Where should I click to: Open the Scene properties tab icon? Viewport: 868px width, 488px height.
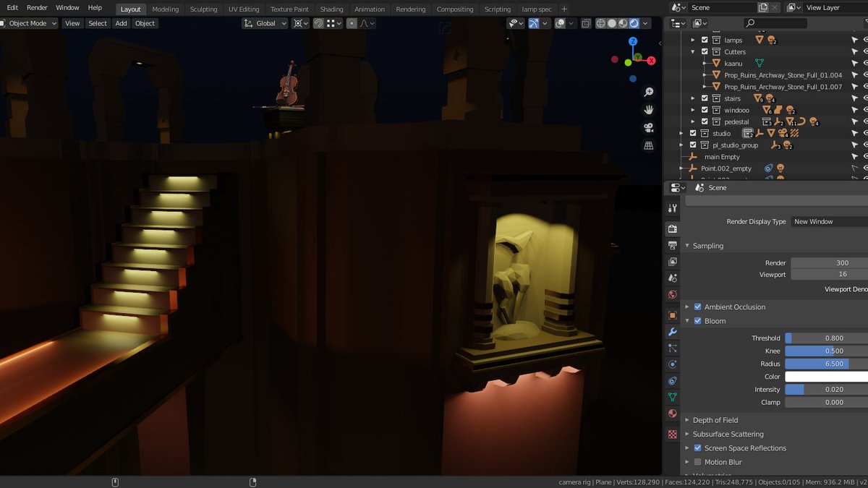point(673,278)
